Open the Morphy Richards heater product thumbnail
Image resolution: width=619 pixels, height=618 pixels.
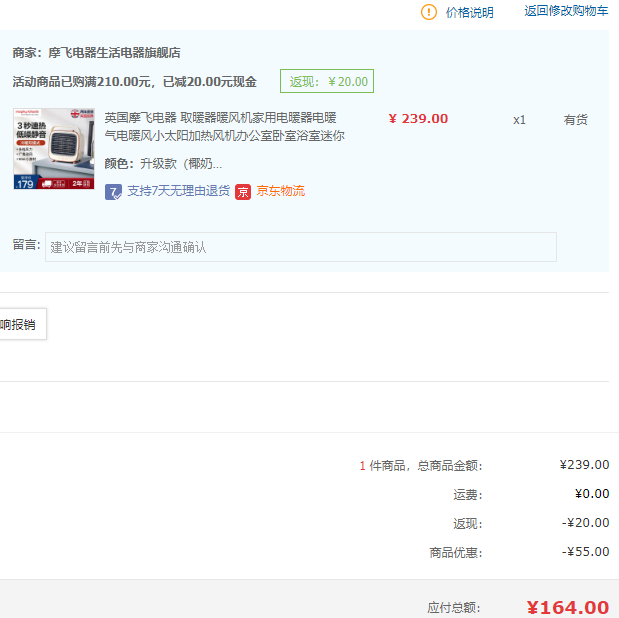pos(54,148)
